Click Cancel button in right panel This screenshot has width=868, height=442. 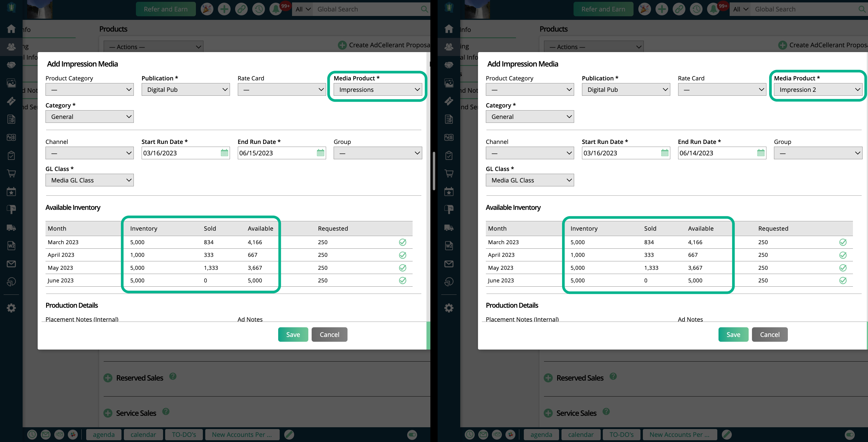770,334
